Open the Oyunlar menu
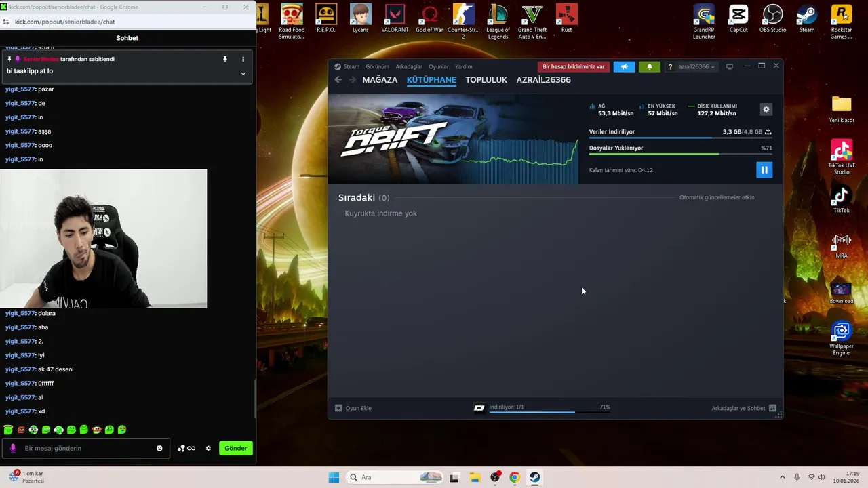The width and height of the screenshot is (868, 488). point(439,66)
